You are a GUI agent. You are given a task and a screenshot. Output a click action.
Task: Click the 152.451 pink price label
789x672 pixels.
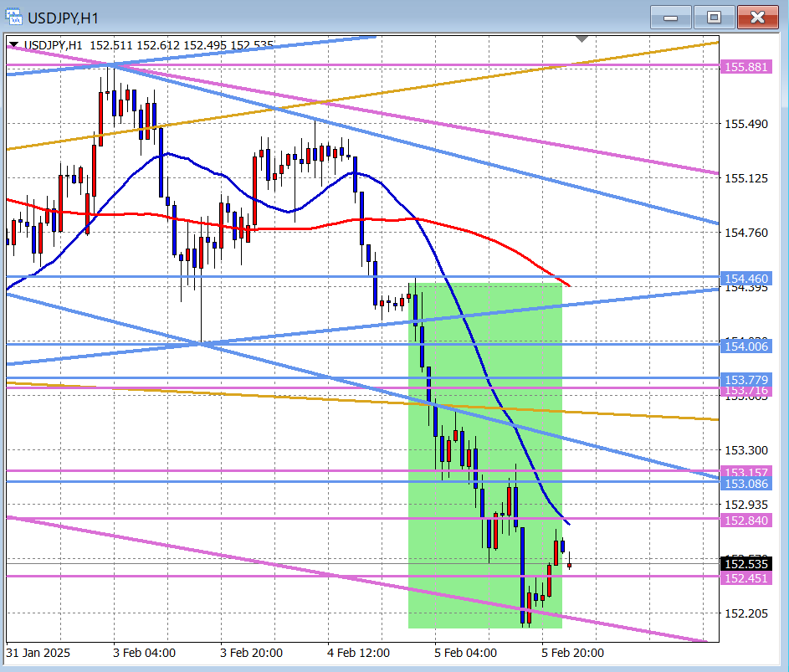[745, 578]
